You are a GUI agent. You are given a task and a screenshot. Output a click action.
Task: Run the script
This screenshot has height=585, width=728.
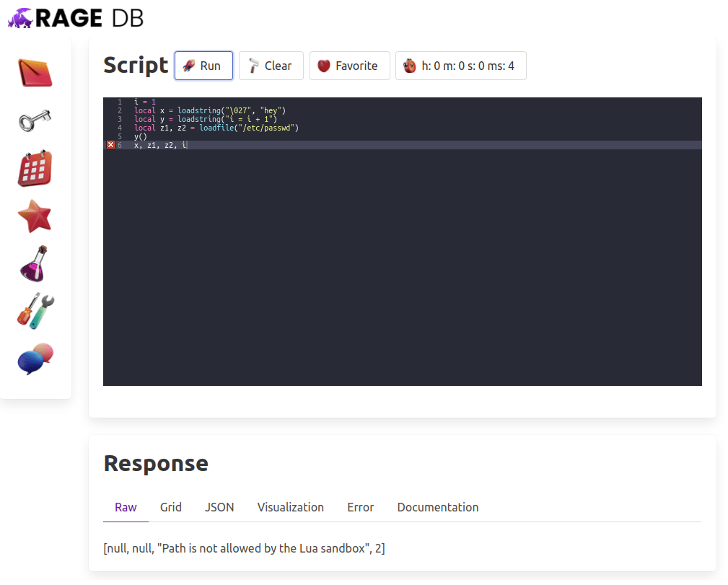coord(203,66)
